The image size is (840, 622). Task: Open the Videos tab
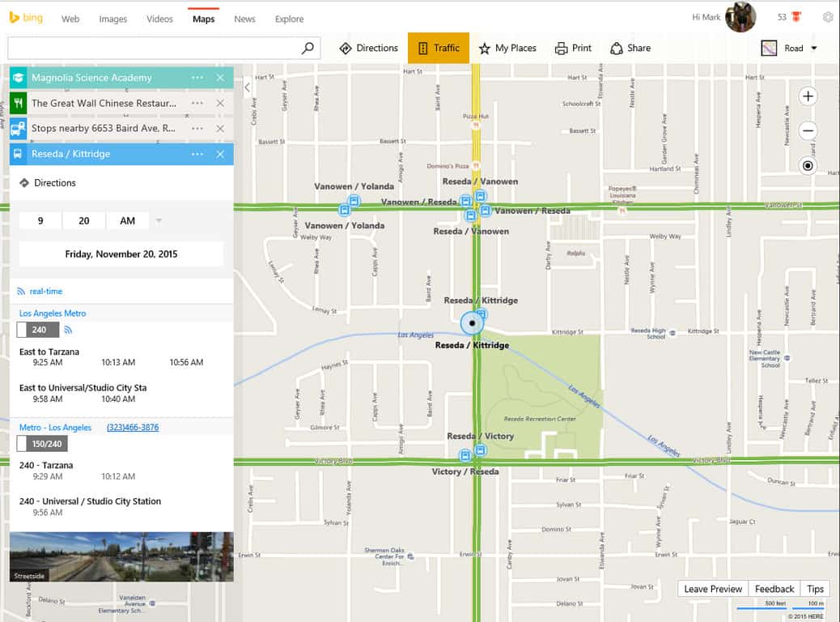click(159, 19)
